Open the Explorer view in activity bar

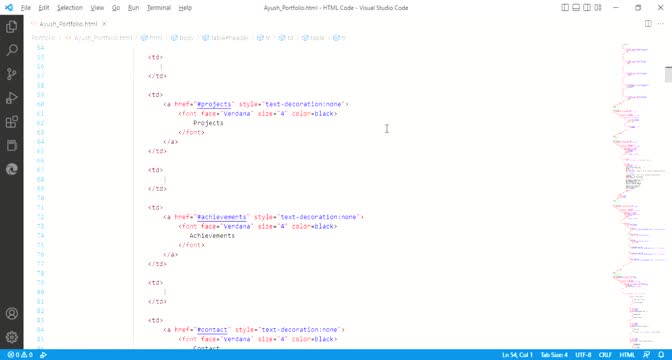(x=12, y=27)
